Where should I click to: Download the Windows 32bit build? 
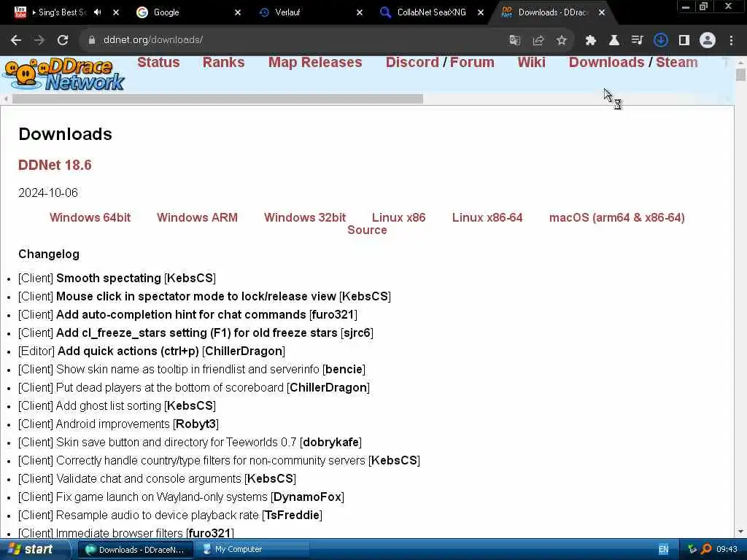[x=305, y=217]
